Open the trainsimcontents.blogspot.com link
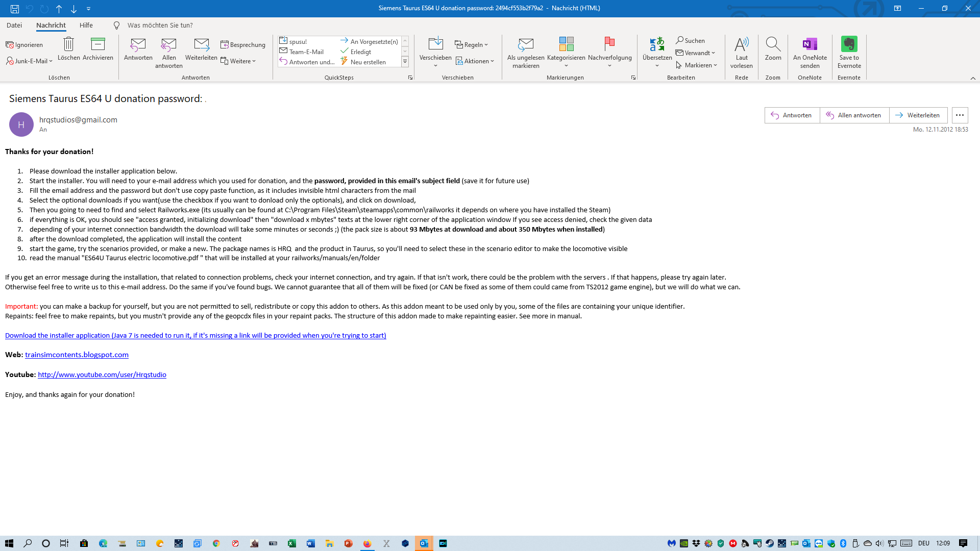This screenshot has width=980, height=551. 77,355
